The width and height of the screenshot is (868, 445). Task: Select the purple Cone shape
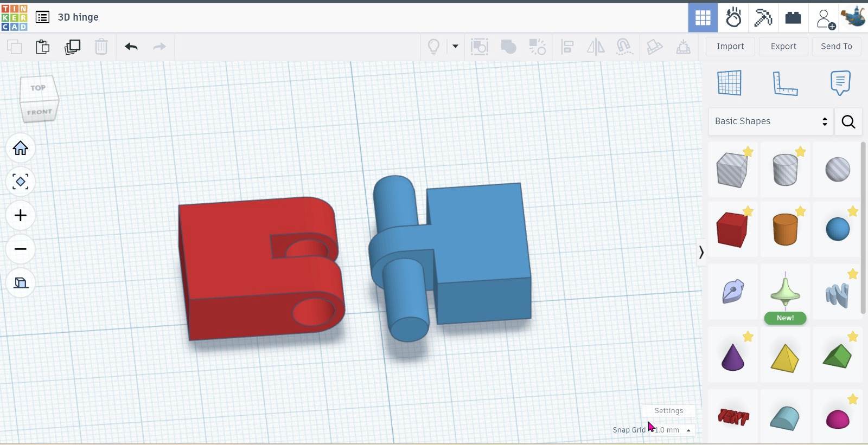point(732,357)
